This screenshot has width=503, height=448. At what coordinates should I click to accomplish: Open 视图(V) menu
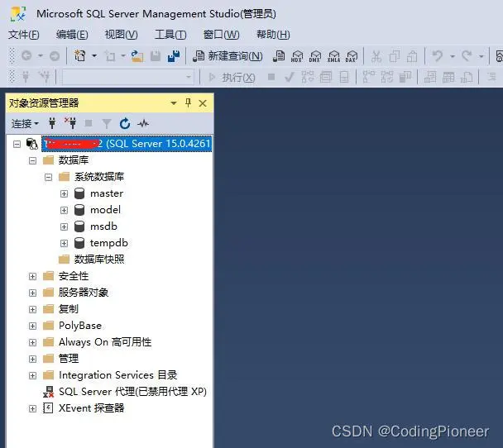point(122,34)
